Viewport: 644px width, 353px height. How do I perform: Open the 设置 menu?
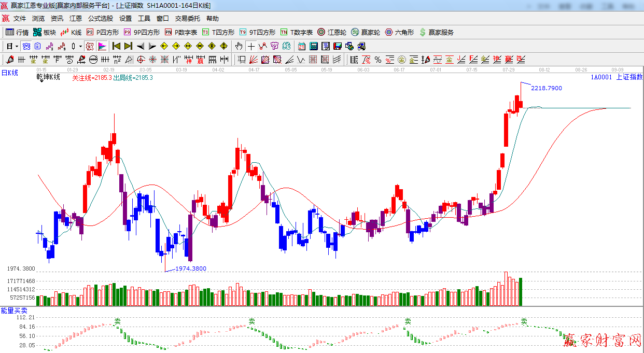125,19
